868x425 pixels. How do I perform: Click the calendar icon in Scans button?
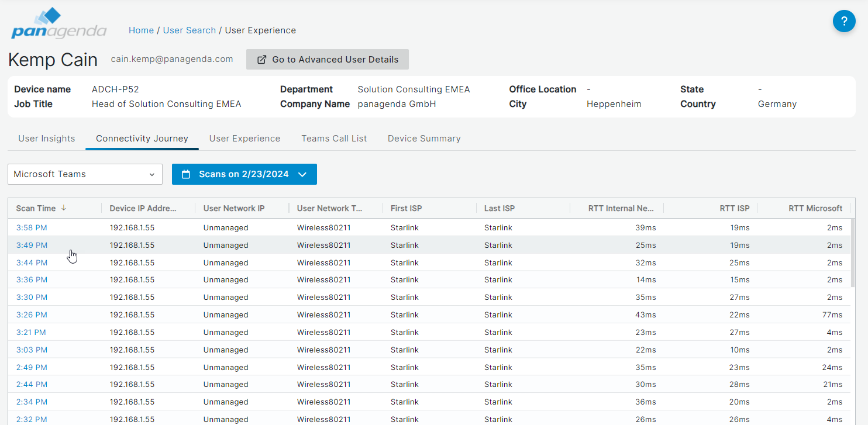pos(186,174)
